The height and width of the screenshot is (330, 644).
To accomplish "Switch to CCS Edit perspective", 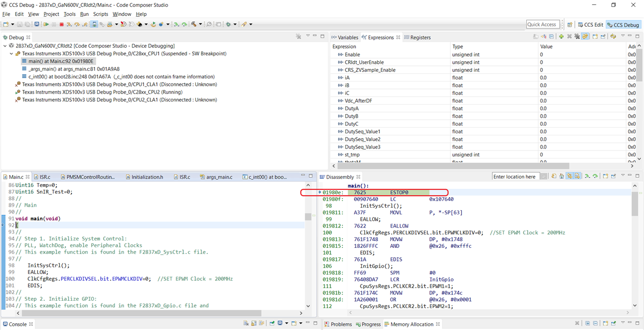I will [x=591, y=25].
